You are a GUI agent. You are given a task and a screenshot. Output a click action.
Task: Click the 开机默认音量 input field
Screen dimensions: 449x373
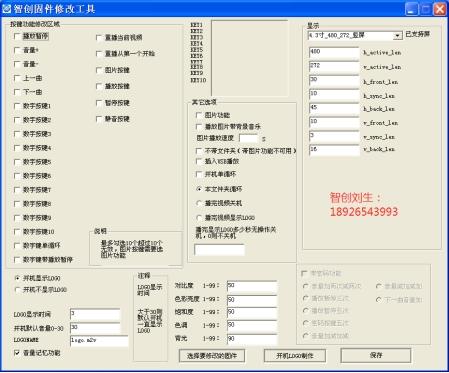coord(95,328)
